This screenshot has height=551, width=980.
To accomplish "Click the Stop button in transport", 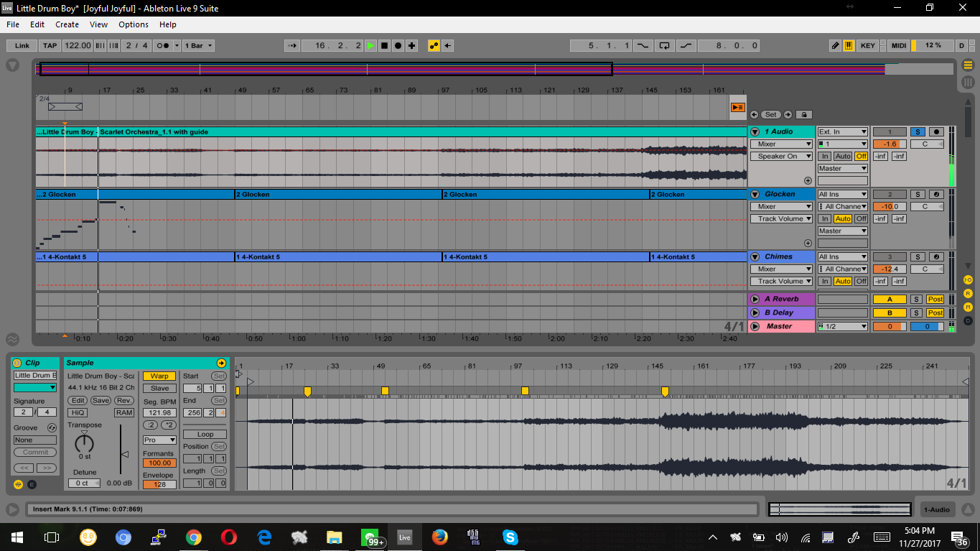I will pyautogui.click(x=384, y=45).
